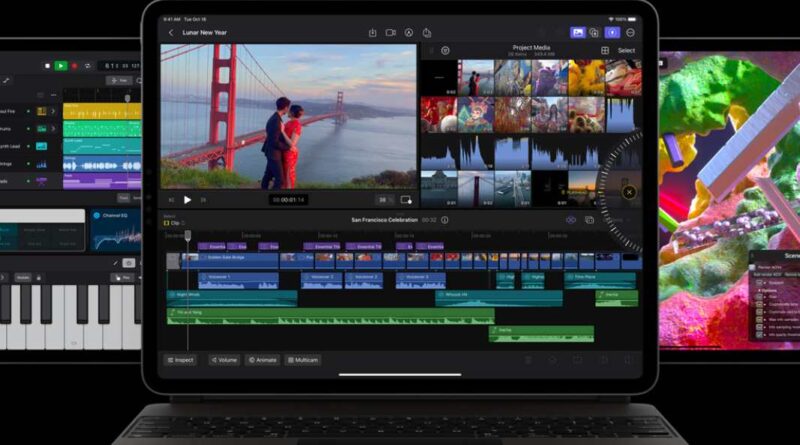Toggle the Channel EQ power button
The width and height of the screenshot is (800, 445).
(x=97, y=215)
